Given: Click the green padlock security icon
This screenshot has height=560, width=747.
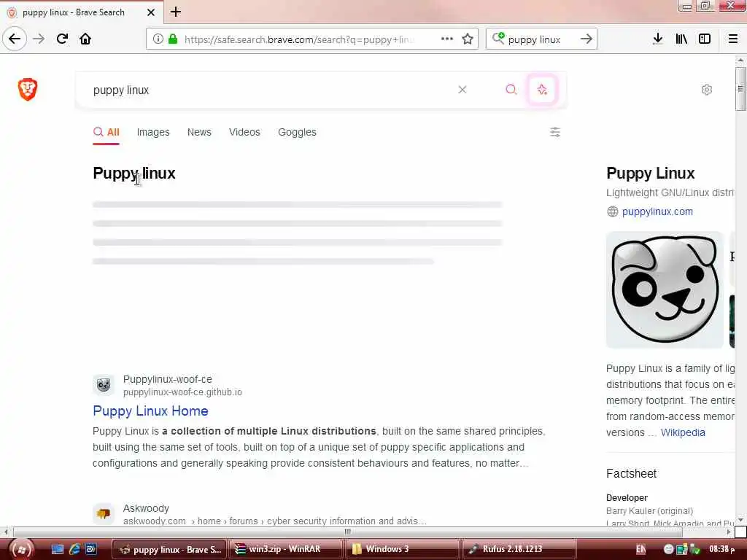Looking at the screenshot, I should tap(173, 39).
